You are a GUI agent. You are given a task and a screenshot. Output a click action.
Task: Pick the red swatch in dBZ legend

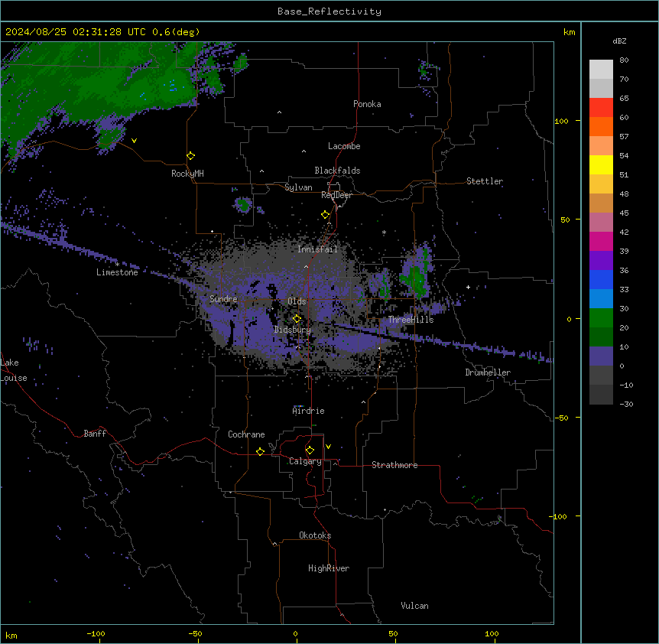601,107
